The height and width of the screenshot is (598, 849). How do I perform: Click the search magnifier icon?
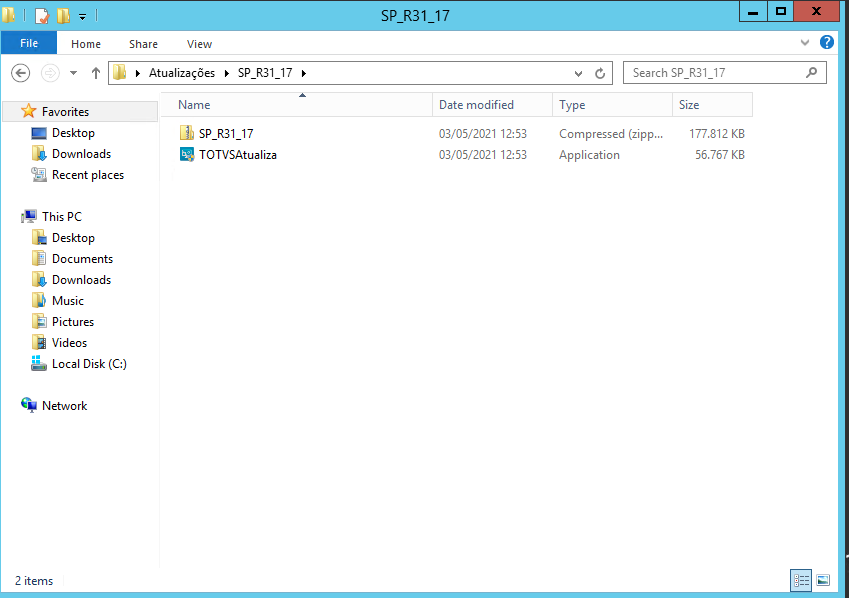coord(811,72)
